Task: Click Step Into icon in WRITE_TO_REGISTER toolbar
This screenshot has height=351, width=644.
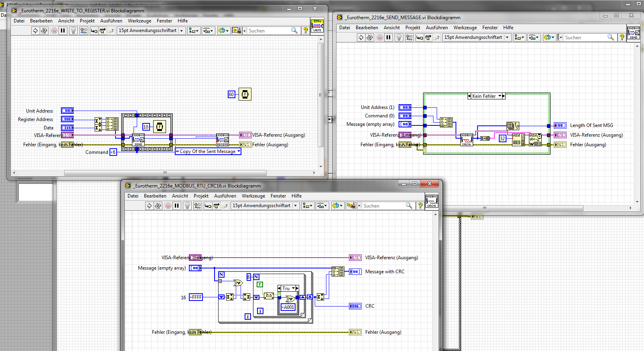Action: tap(94, 30)
